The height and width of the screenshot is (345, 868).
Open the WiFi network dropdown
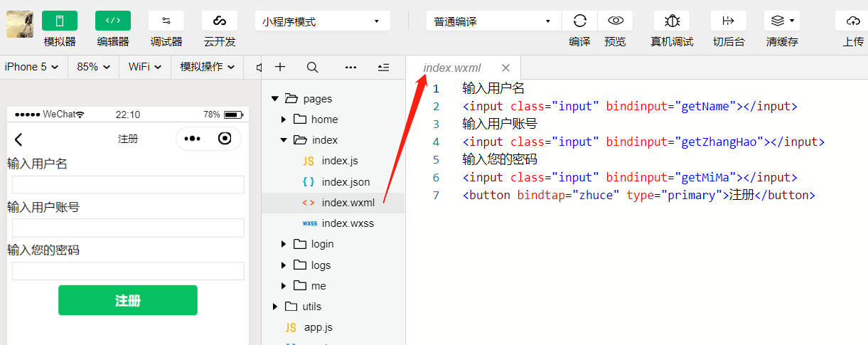click(x=145, y=67)
